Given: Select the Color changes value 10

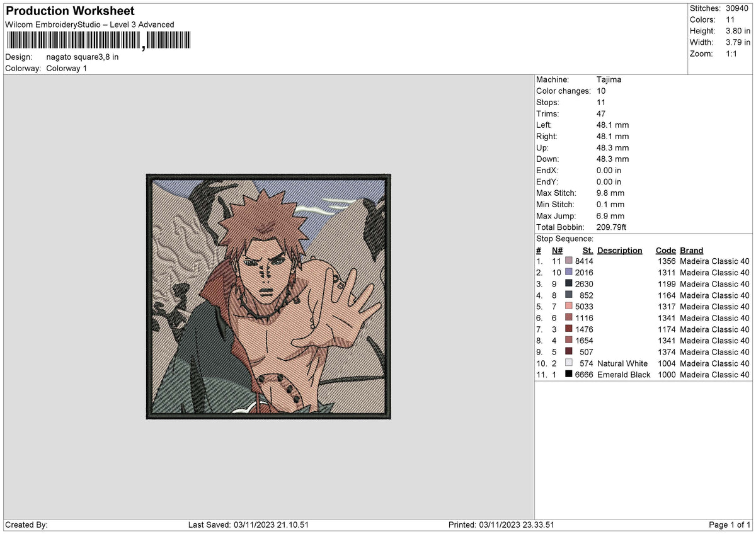Looking at the screenshot, I should pos(601,91).
